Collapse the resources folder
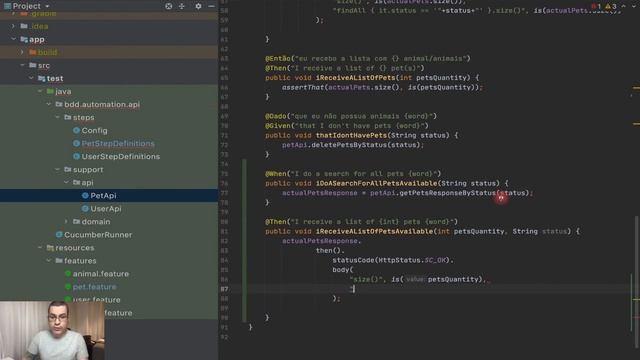The width and height of the screenshot is (640, 360). 40,248
